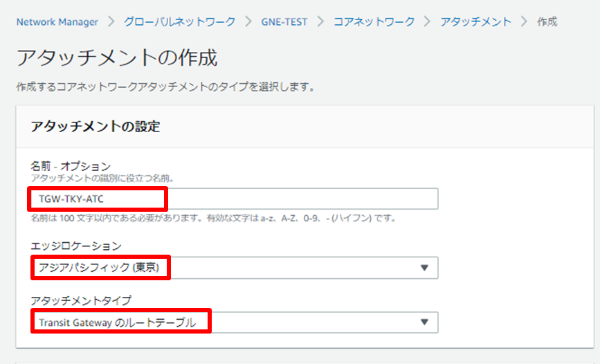Viewport: 600px width, 364px height.
Task: Click the アタッチメントタイプ label text
Action: pos(81,300)
